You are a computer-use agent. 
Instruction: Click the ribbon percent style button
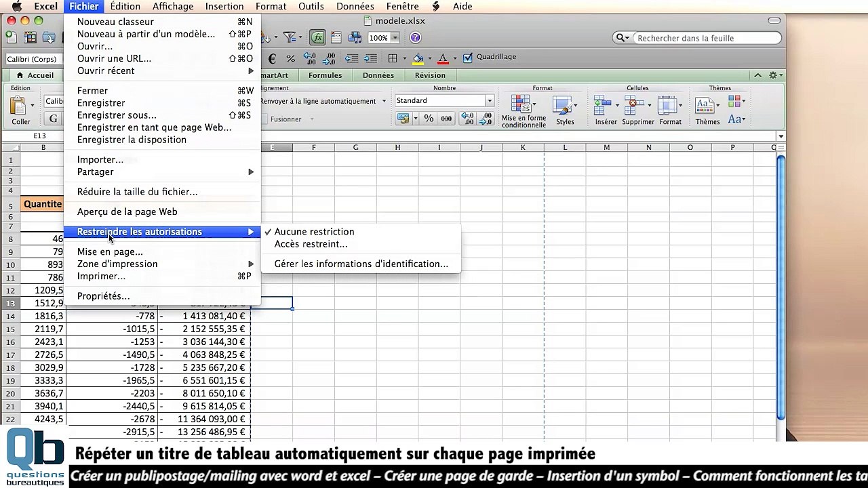(x=429, y=119)
